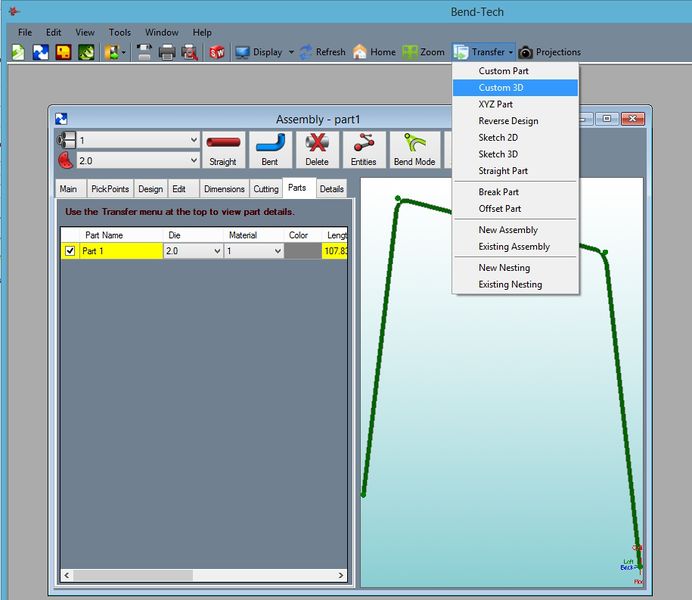692x600 pixels.
Task: Choose Sketch 3D menu entry
Action: click(515, 154)
